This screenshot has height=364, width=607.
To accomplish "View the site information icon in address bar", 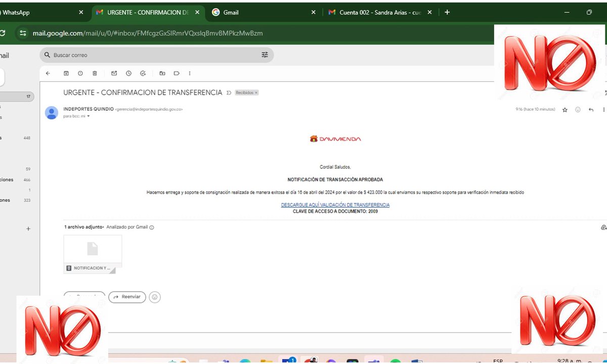I will (x=22, y=33).
